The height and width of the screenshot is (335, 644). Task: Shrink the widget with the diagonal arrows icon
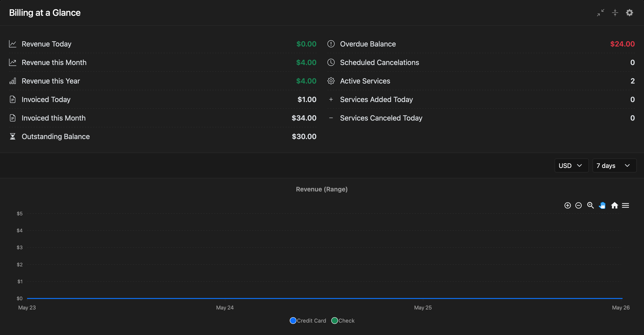tap(600, 13)
